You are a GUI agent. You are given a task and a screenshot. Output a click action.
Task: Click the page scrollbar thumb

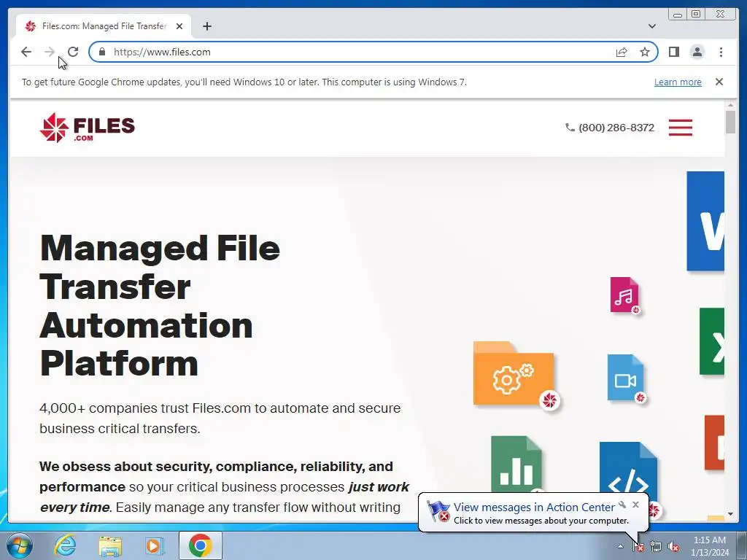(x=730, y=122)
